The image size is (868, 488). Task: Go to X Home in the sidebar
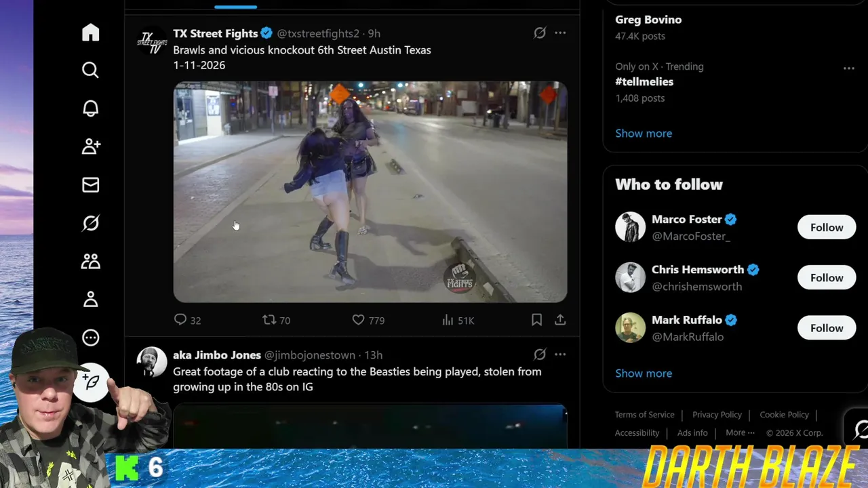coord(90,33)
